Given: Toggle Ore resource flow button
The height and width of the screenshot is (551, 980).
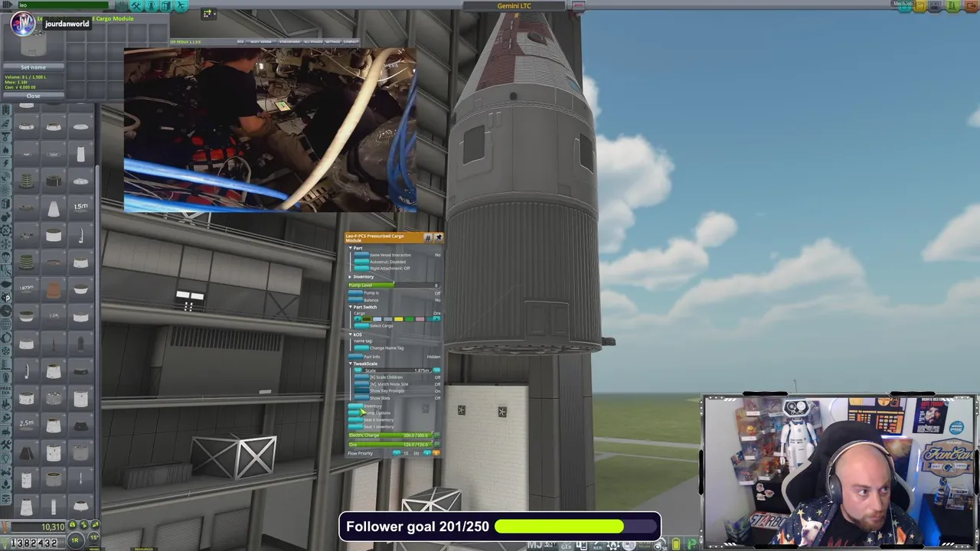Looking at the screenshot, I should point(436,445).
